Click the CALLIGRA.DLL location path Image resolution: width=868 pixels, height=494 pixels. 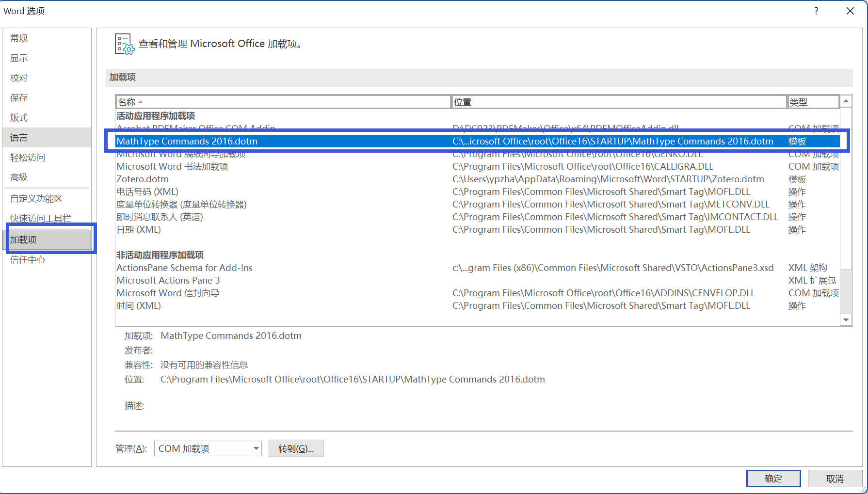(582, 166)
